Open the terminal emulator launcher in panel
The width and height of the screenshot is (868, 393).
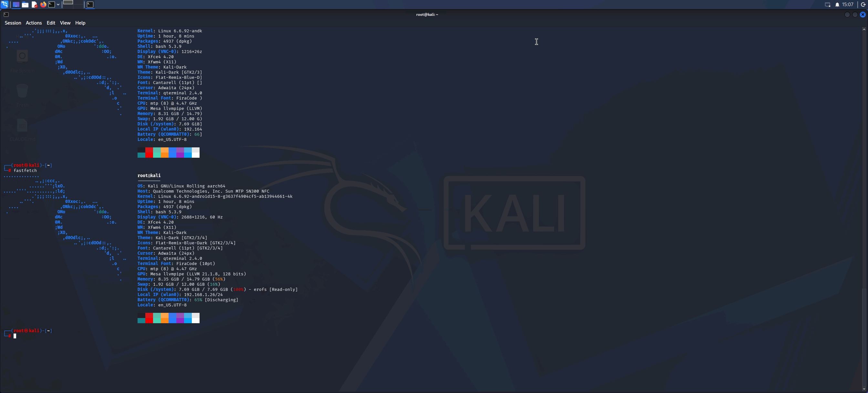(52, 5)
